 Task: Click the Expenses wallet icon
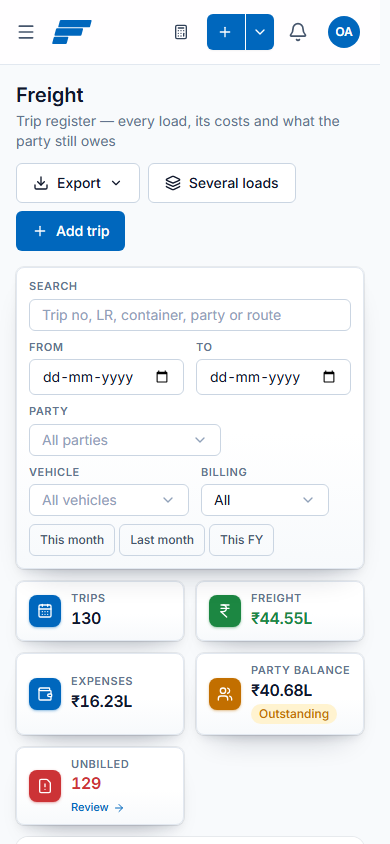[x=45, y=694]
